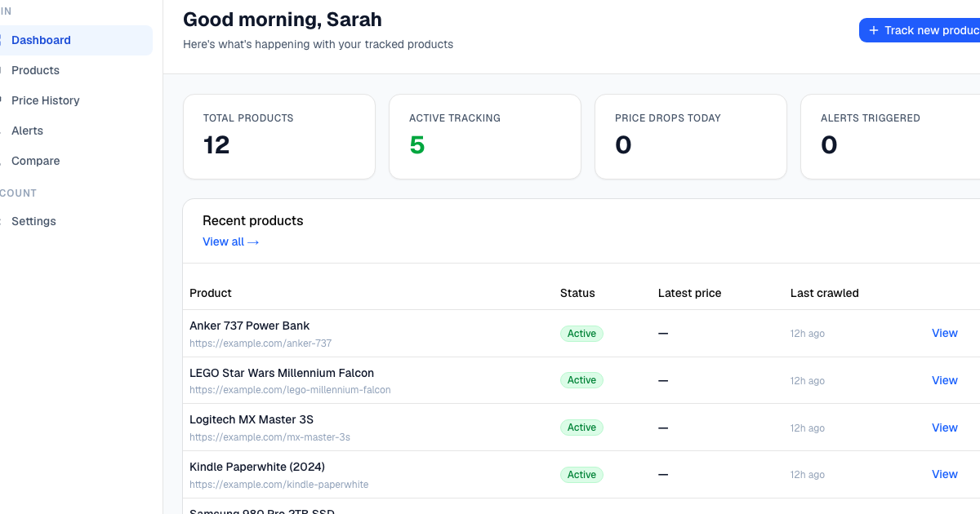
Task: Click the example.com/kindle-paperwhite URL
Action: (278, 485)
